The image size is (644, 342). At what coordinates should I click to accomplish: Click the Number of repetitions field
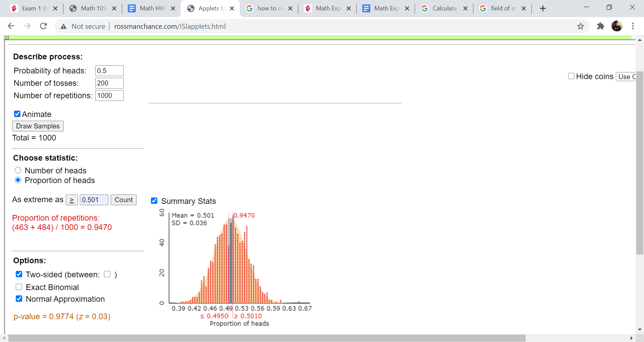tap(110, 96)
